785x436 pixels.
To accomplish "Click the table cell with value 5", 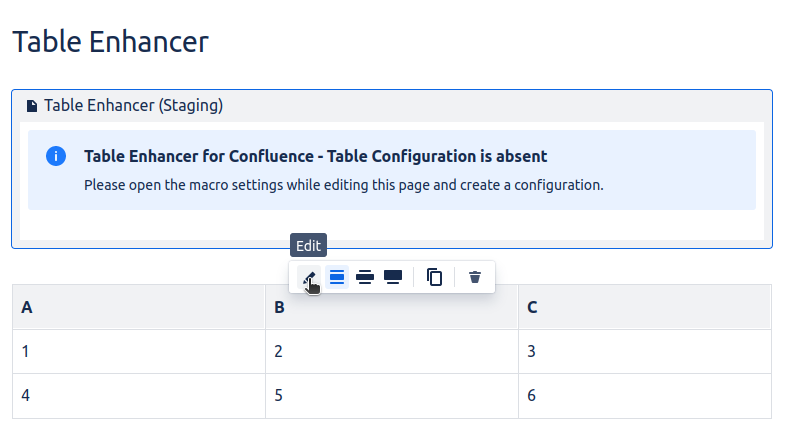I will pos(391,395).
